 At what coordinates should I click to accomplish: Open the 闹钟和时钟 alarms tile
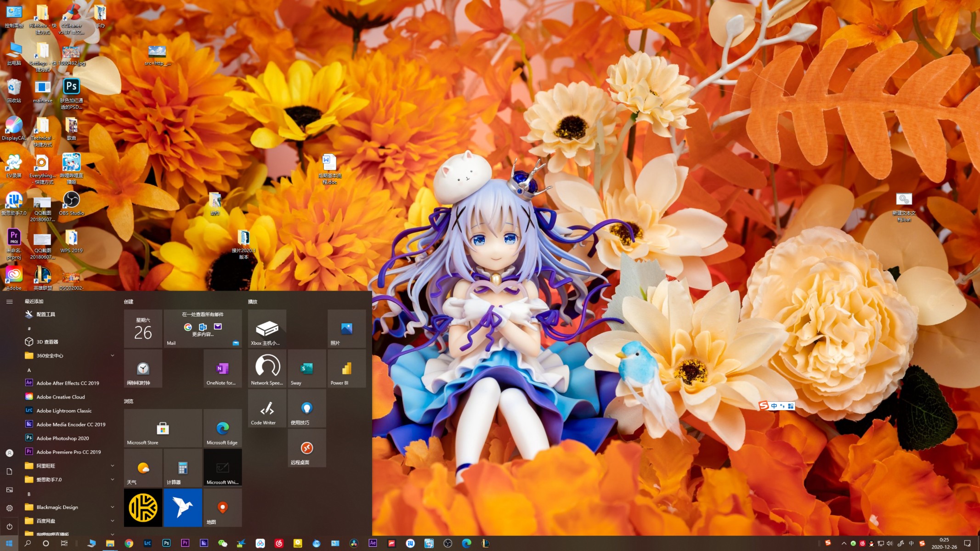(143, 368)
